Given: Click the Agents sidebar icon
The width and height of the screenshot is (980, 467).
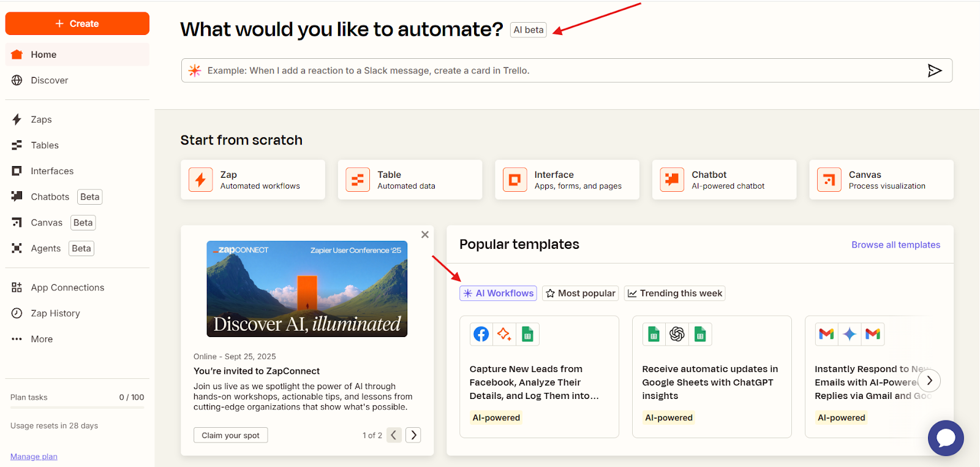Looking at the screenshot, I should point(17,248).
